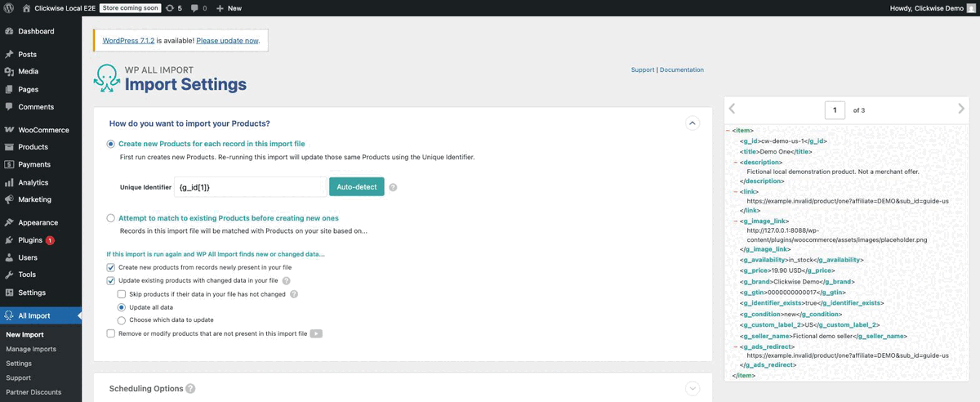This screenshot has width=980, height=402.
Task: Enable Remove or modify products not present
Action: click(x=111, y=333)
